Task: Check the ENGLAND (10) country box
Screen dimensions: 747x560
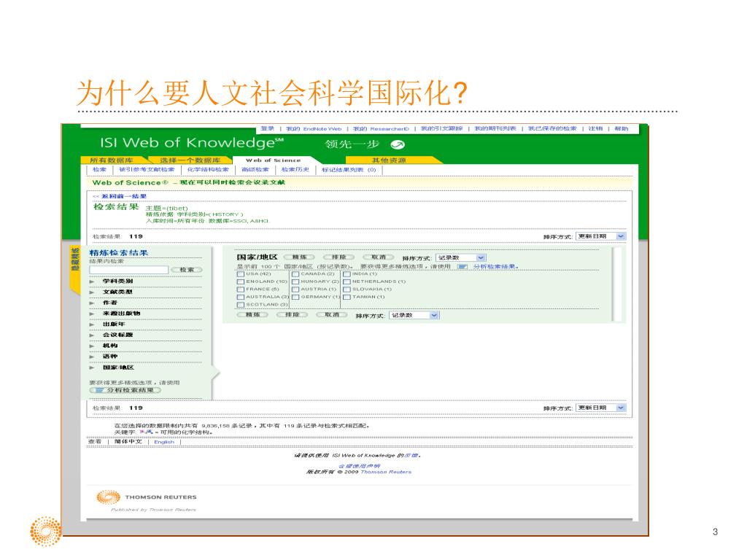Action: tap(241, 282)
